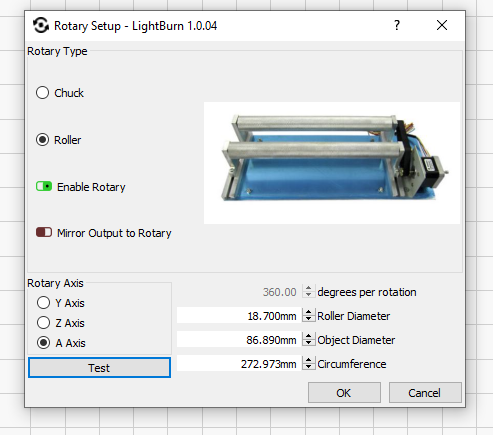Cancel the rotary setup changes
Image resolution: width=493 pixels, height=435 pixels.
coord(425,393)
